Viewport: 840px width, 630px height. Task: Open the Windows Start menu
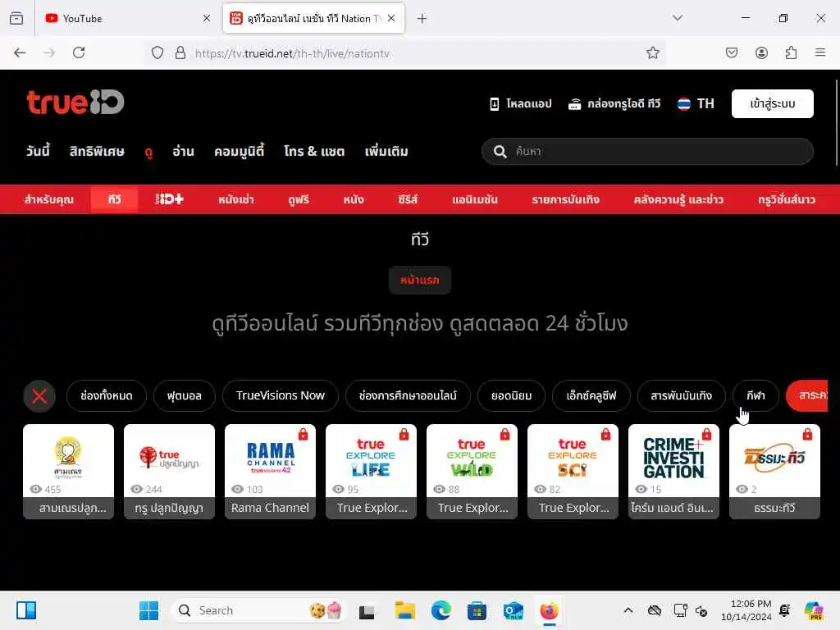148,610
